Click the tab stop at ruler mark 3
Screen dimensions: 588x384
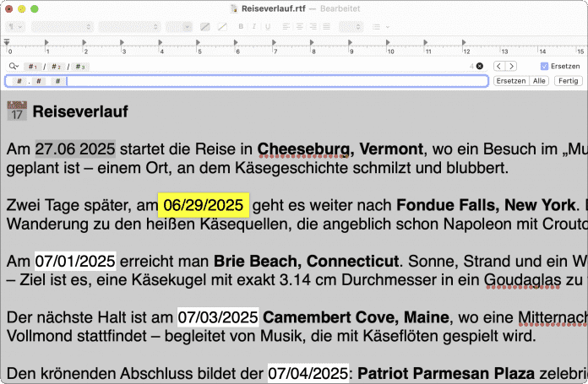coord(122,42)
